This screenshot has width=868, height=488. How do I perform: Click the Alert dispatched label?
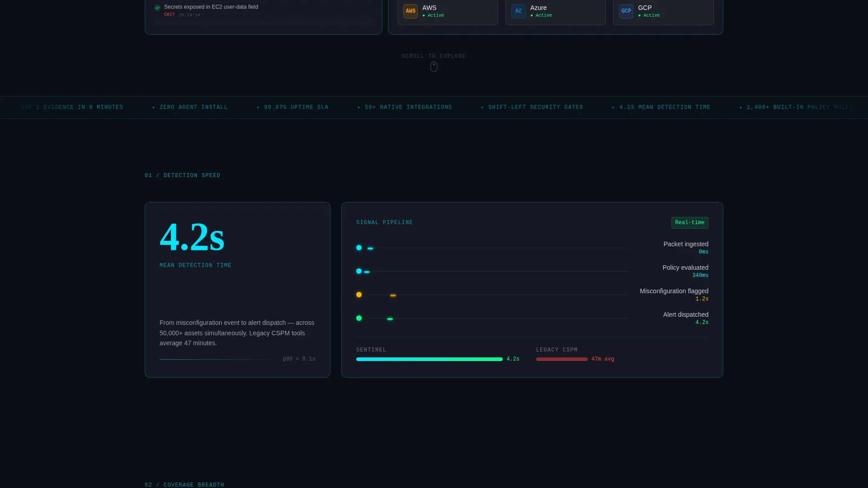(x=686, y=314)
